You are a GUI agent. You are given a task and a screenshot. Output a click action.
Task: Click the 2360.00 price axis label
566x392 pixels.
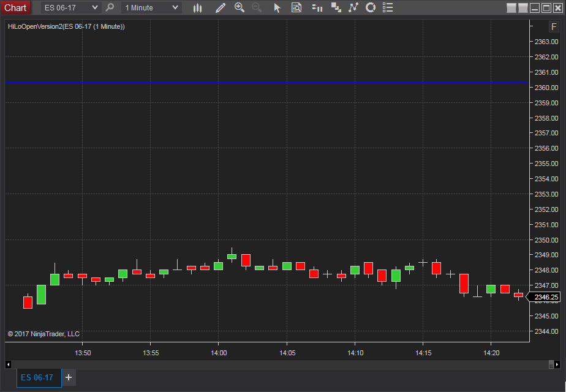click(546, 88)
